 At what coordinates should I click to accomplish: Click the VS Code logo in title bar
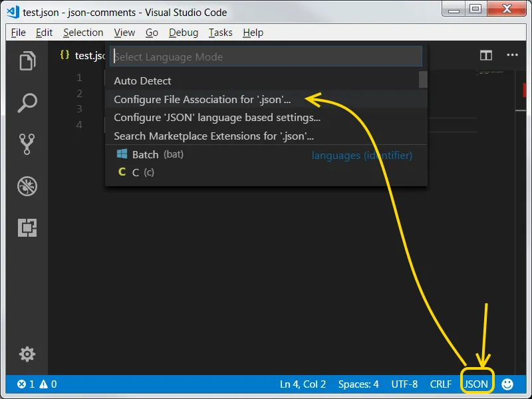[13, 12]
